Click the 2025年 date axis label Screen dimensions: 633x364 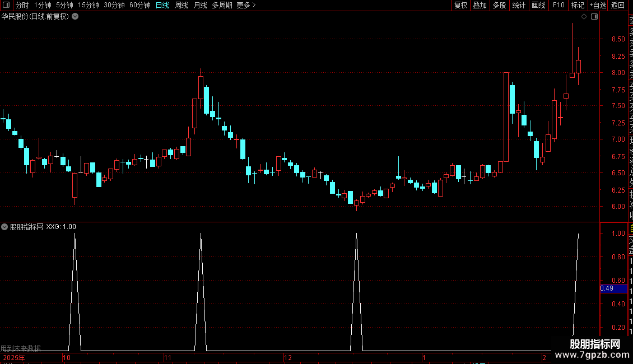tap(14, 357)
